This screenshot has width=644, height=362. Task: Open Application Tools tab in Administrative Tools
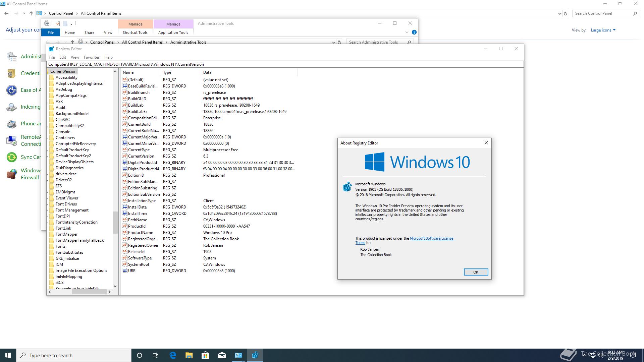point(173,33)
